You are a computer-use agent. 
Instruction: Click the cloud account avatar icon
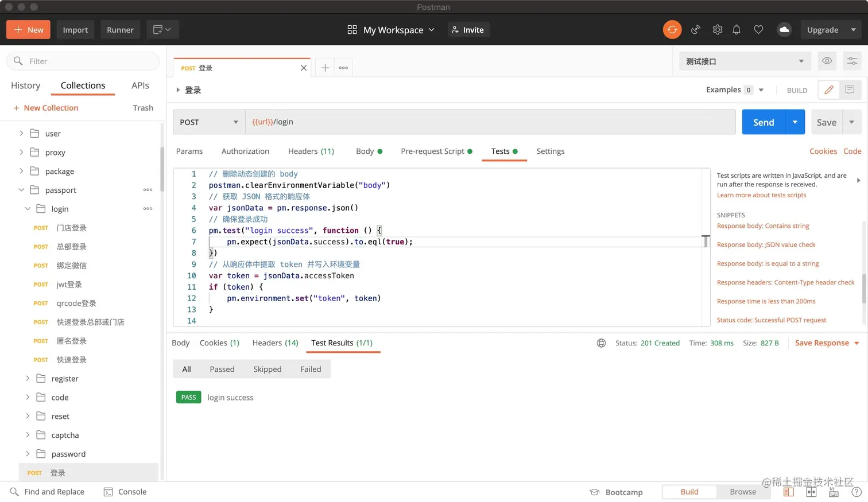(784, 30)
